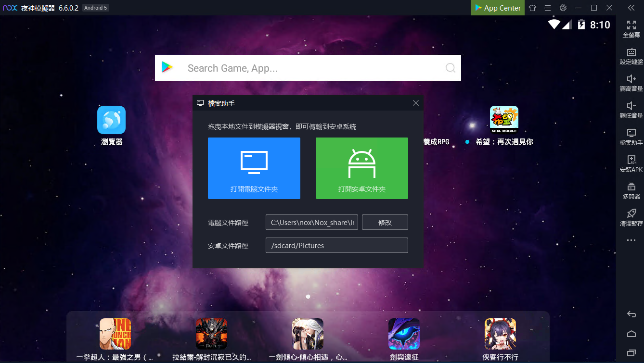Click the 打開電腦文件夾 blue button
The image size is (644, 363).
pos(254,168)
